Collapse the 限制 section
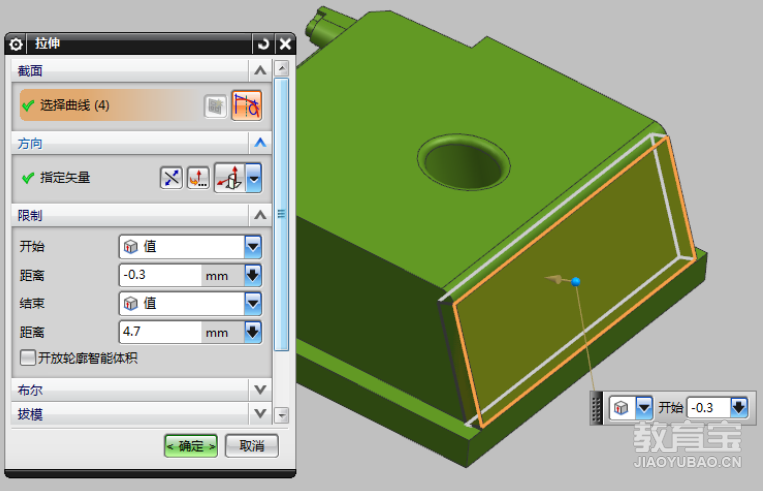Screen dimensions: 763x491 pyautogui.click(x=260, y=215)
